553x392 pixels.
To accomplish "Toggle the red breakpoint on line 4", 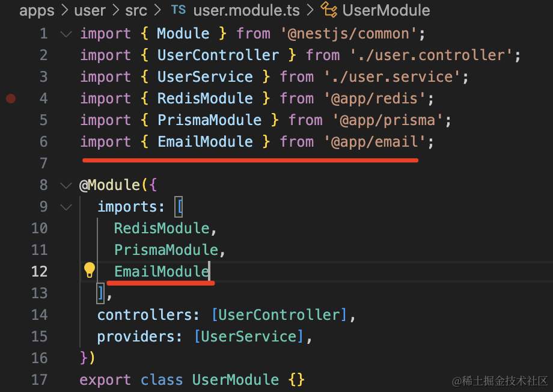I will pos(11,98).
